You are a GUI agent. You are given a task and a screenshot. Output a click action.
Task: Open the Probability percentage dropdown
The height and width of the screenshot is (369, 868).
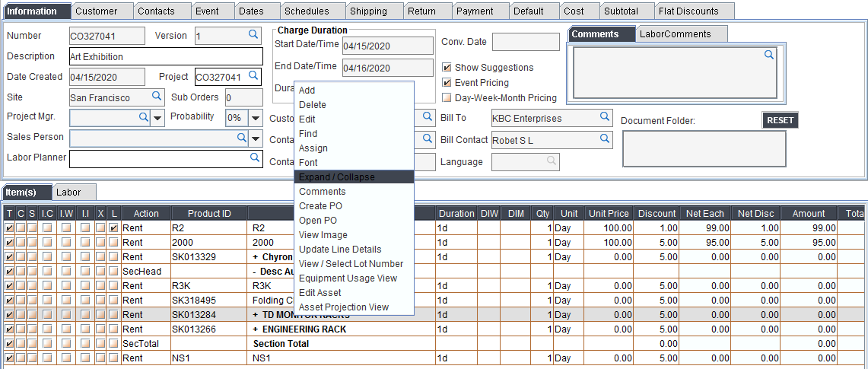pyautogui.click(x=255, y=118)
